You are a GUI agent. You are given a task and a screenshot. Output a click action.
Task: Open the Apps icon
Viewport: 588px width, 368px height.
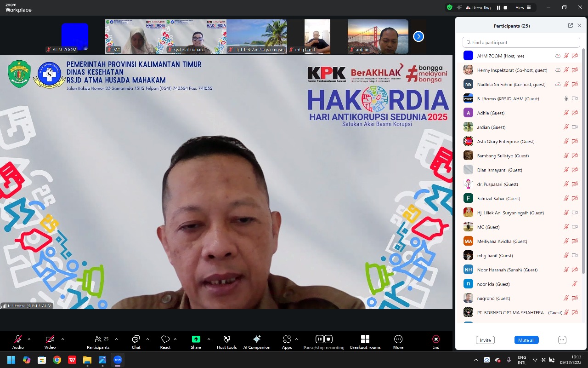pos(287,339)
